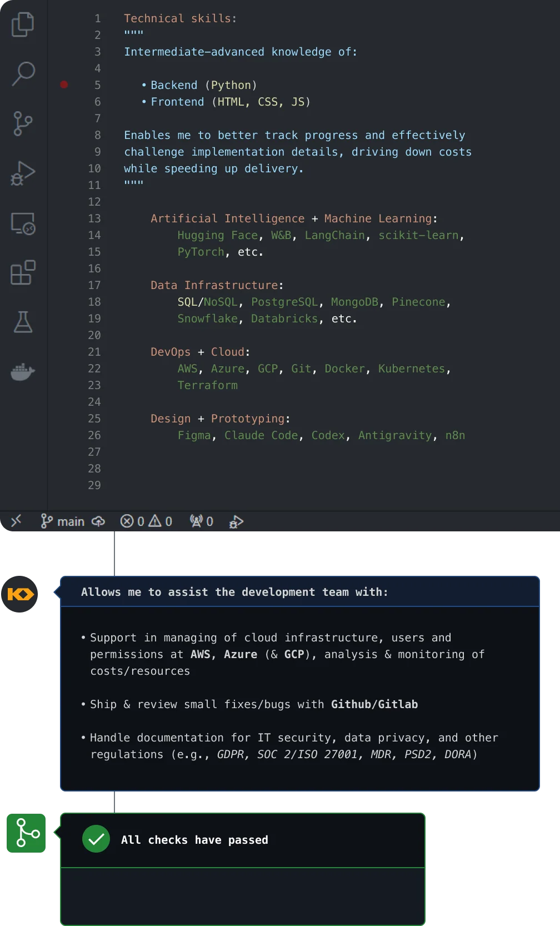Screen dimensions: 560x926
Task: Click the green checkmark success icon
Action: (96, 839)
